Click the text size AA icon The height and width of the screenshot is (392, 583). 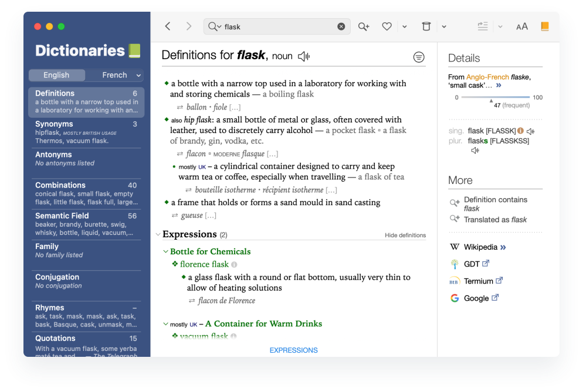coord(521,26)
